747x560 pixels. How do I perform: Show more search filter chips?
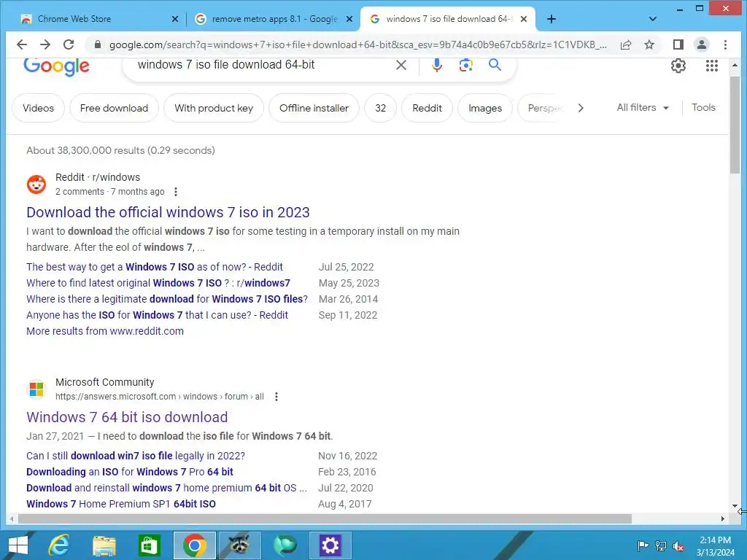[580, 108]
